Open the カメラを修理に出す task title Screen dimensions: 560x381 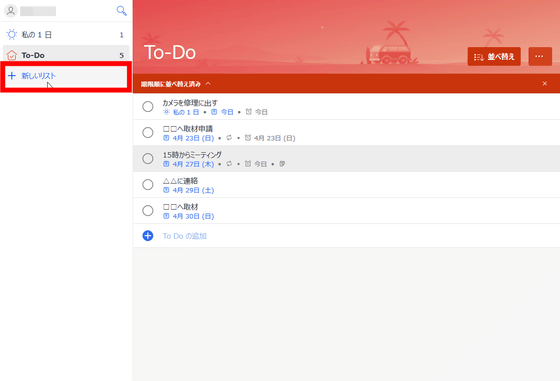[190, 103]
